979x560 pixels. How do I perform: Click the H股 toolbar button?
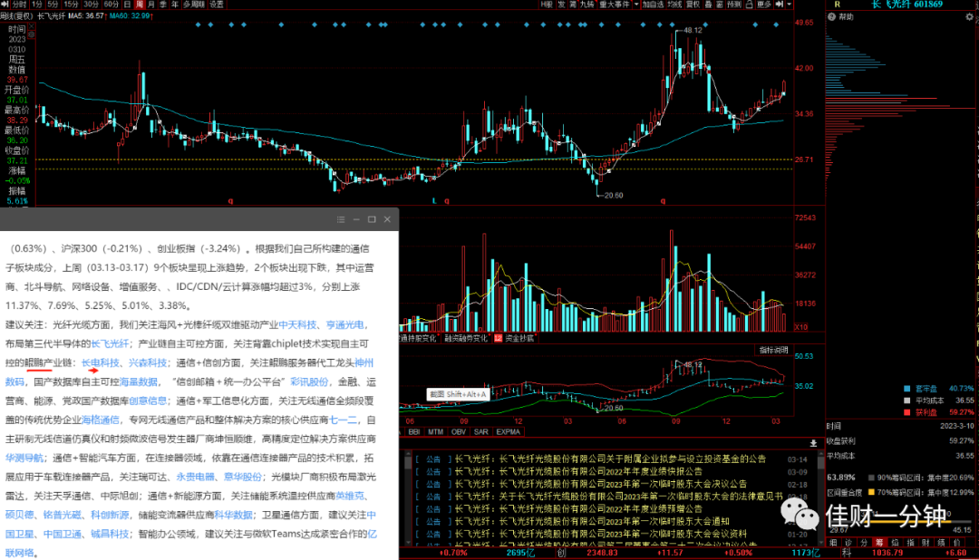coord(547,4)
